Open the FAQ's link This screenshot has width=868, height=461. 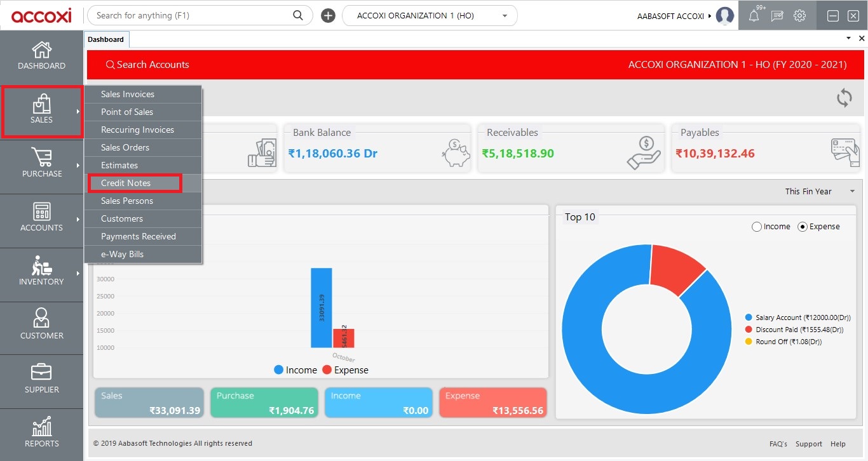[778, 444]
